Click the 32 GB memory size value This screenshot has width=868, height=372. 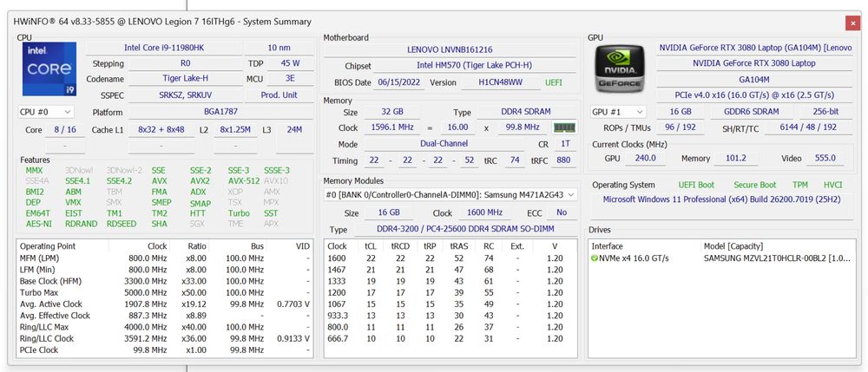(x=392, y=112)
